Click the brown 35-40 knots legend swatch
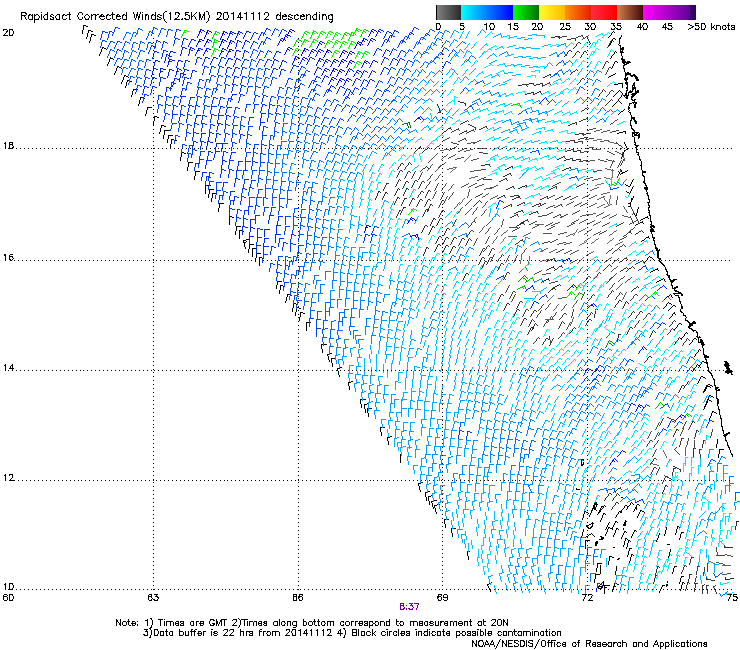740x650 pixels. tap(630, 12)
